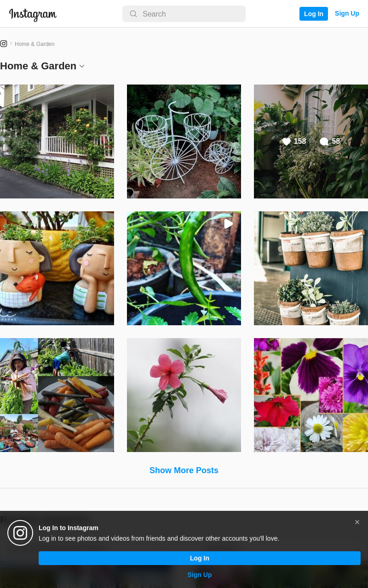The image size is (368, 588).
Task: Click the wide Log In button in banner
Action: tap(200, 558)
